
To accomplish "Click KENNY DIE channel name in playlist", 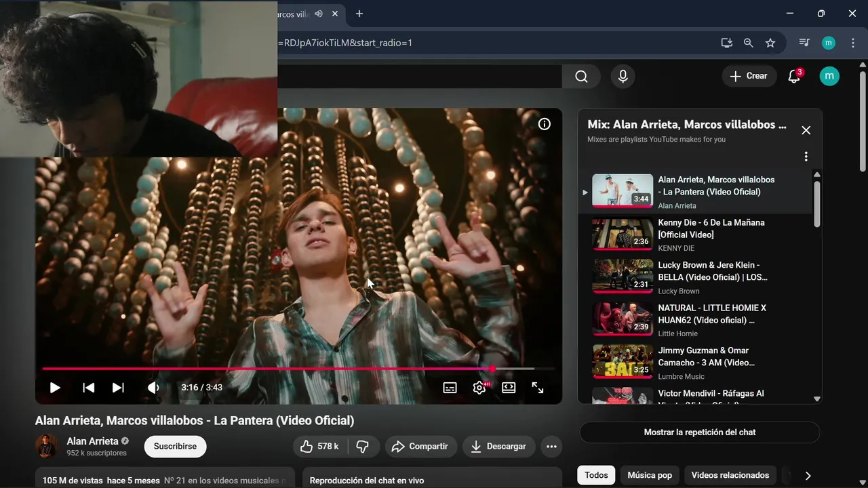I will click(676, 249).
